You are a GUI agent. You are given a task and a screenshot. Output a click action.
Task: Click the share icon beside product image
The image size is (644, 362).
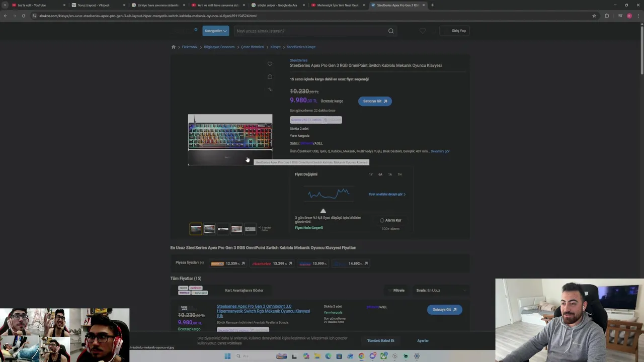tap(270, 76)
